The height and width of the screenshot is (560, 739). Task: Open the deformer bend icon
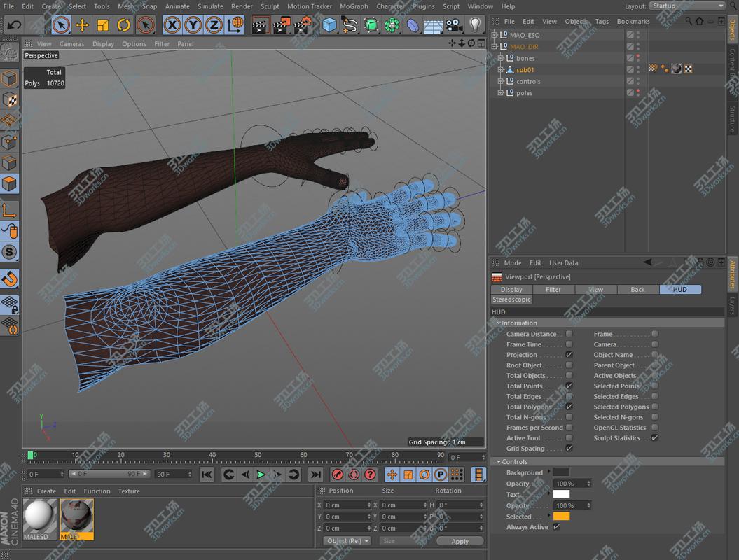pyautogui.click(x=413, y=25)
